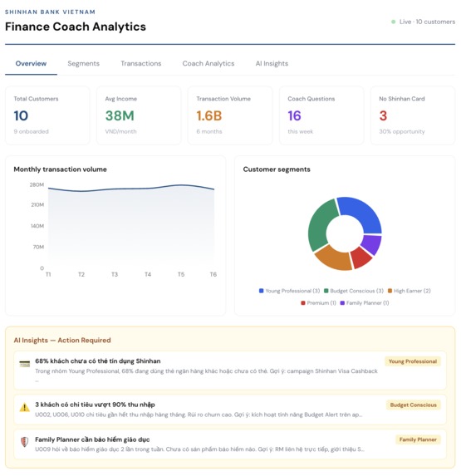Click the T5 axis label

[x=181, y=274]
